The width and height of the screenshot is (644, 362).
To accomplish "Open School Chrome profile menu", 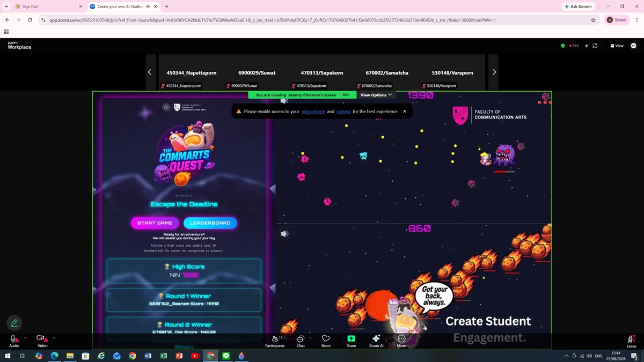I will click(x=617, y=20).
